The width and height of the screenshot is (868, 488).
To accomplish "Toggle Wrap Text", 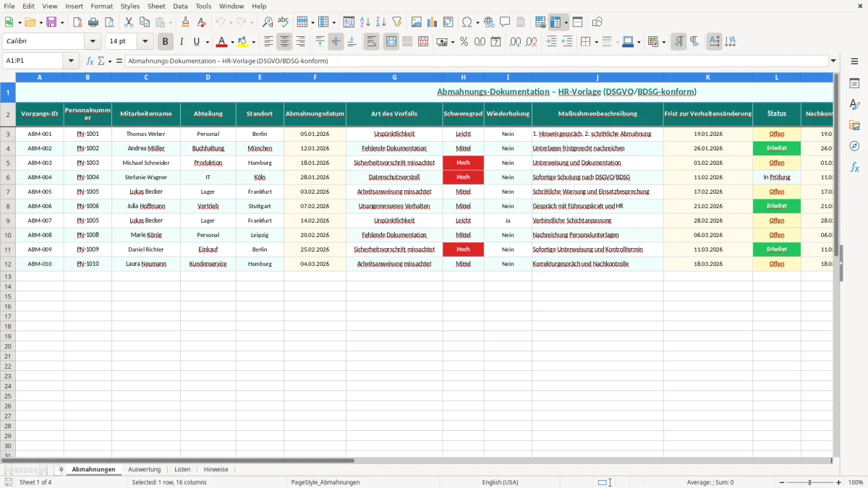I will pos(372,42).
